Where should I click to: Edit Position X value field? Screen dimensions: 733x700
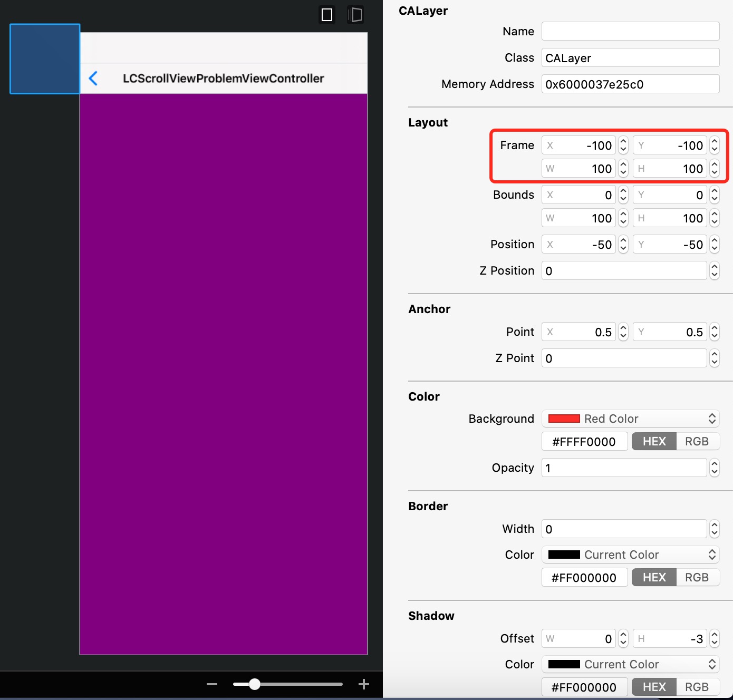[578, 244]
